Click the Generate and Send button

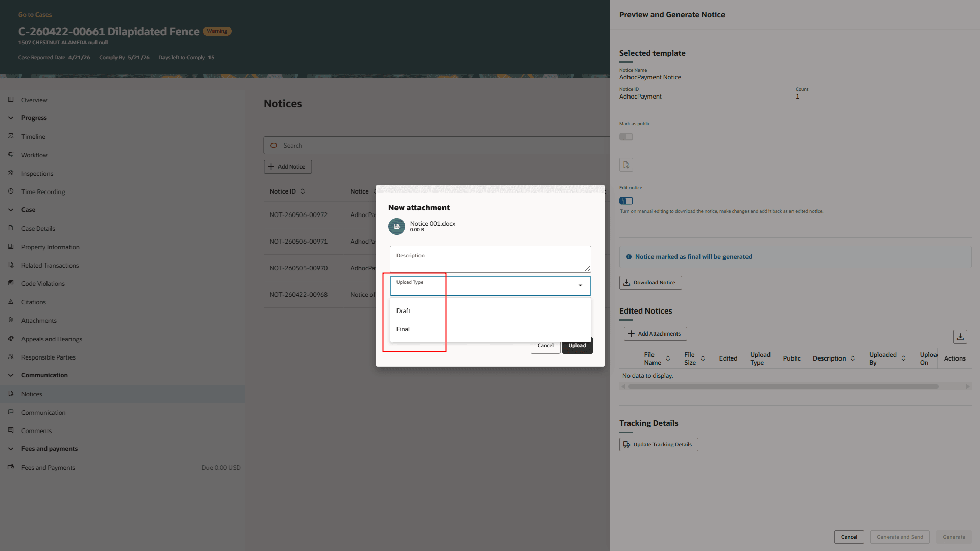click(899, 537)
